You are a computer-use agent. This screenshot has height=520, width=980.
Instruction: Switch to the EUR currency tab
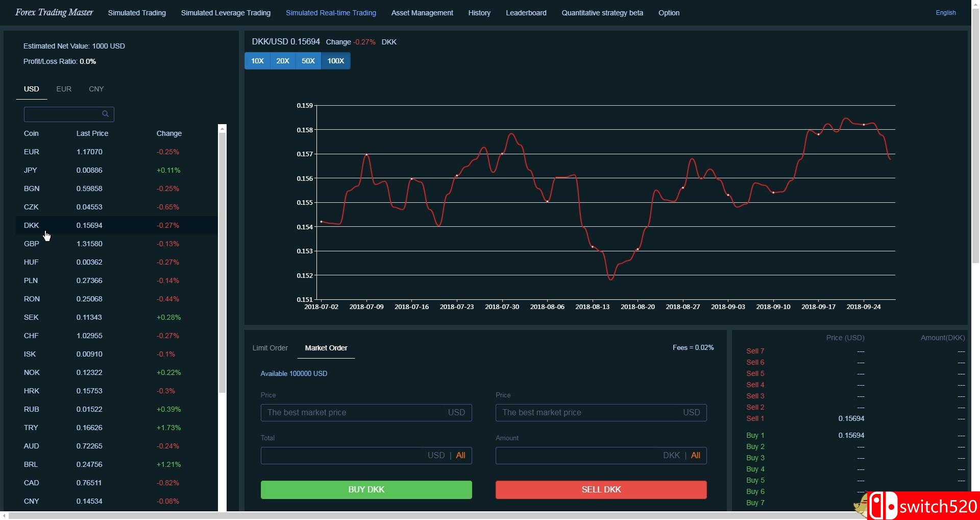64,89
